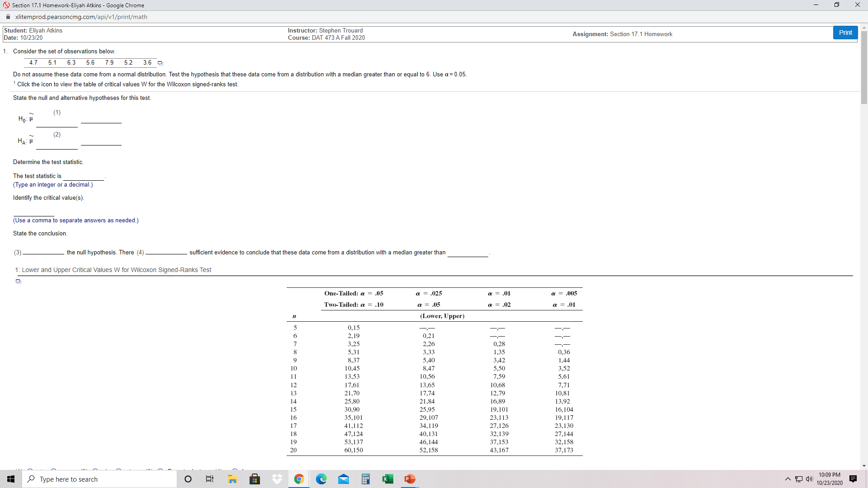Open Excel from the taskbar

pyautogui.click(x=388, y=479)
